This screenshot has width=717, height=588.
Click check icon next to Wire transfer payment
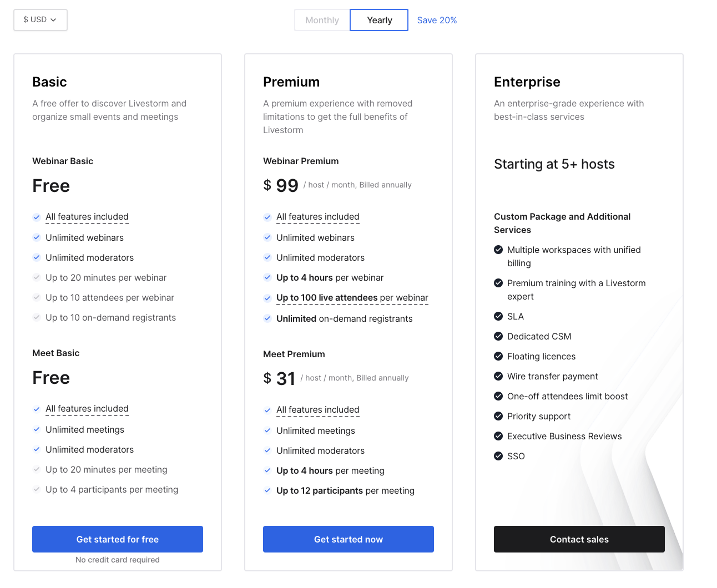point(498,376)
